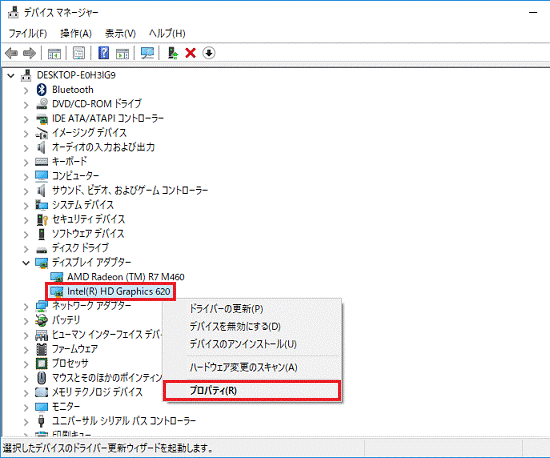Open the 操作(A) menu

click(76, 33)
